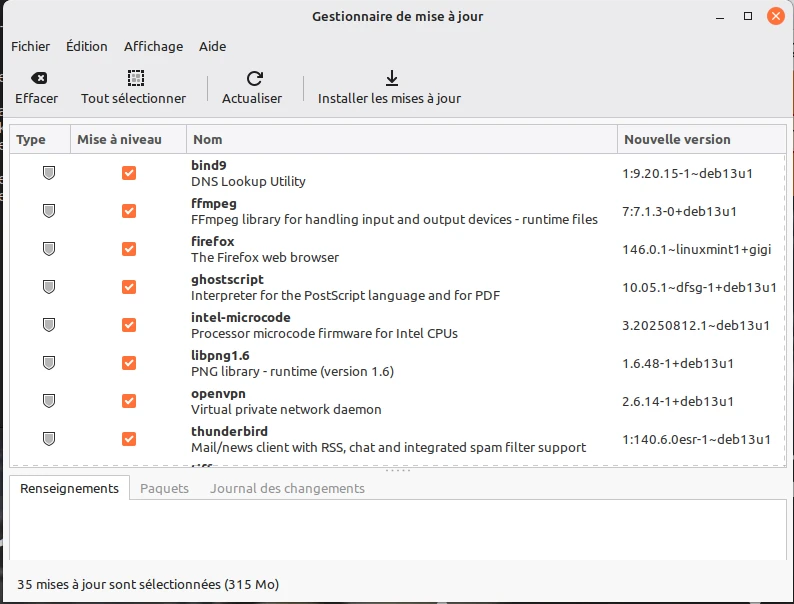This screenshot has width=794, height=604.
Task: Click the Tout sélectionner icon
Action: pos(134,78)
